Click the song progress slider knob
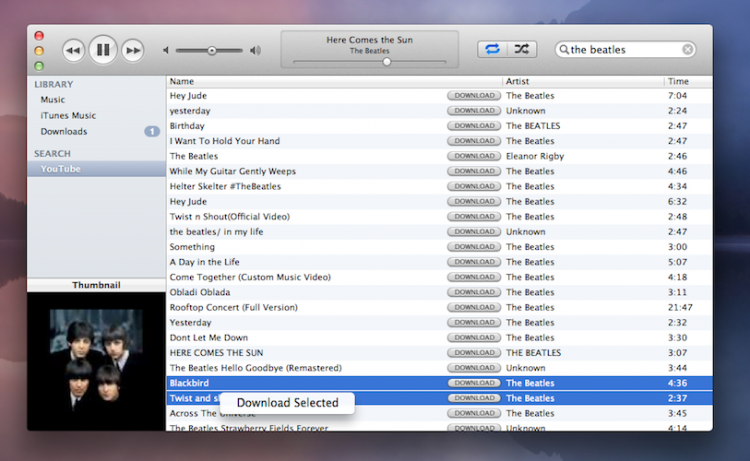750x461 pixels. coord(386,62)
